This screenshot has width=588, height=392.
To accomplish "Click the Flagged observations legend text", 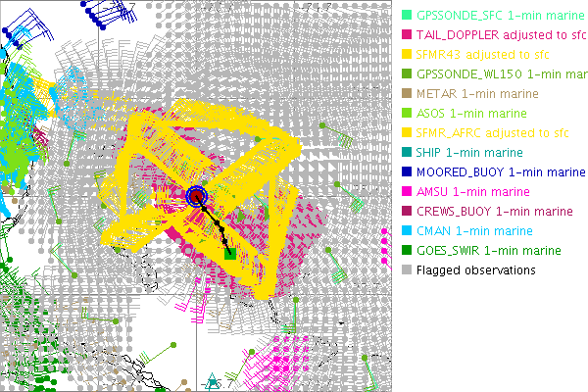I will (x=476, y=270).
